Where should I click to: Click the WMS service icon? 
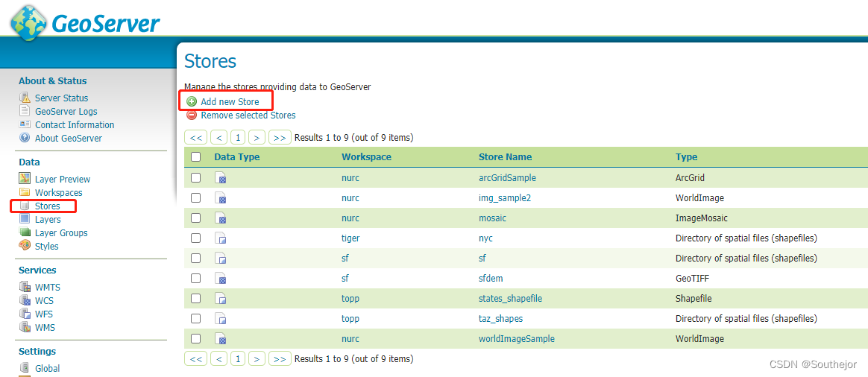coord(25,326)
